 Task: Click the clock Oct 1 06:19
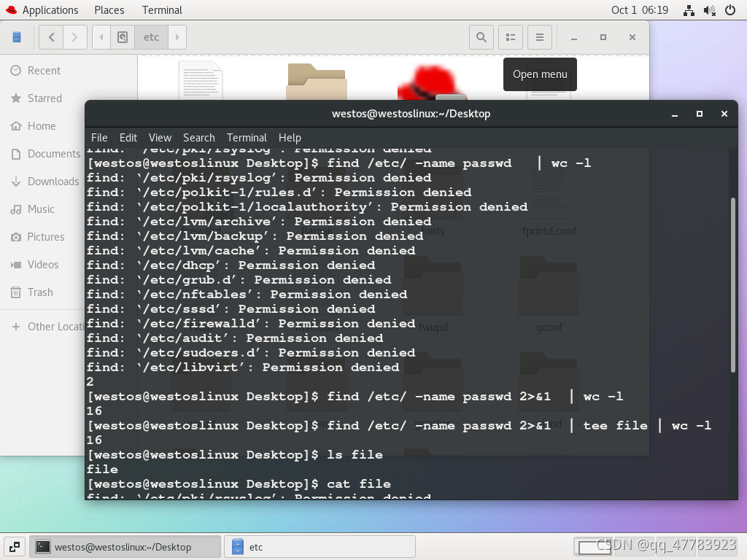tap(640, 10)
